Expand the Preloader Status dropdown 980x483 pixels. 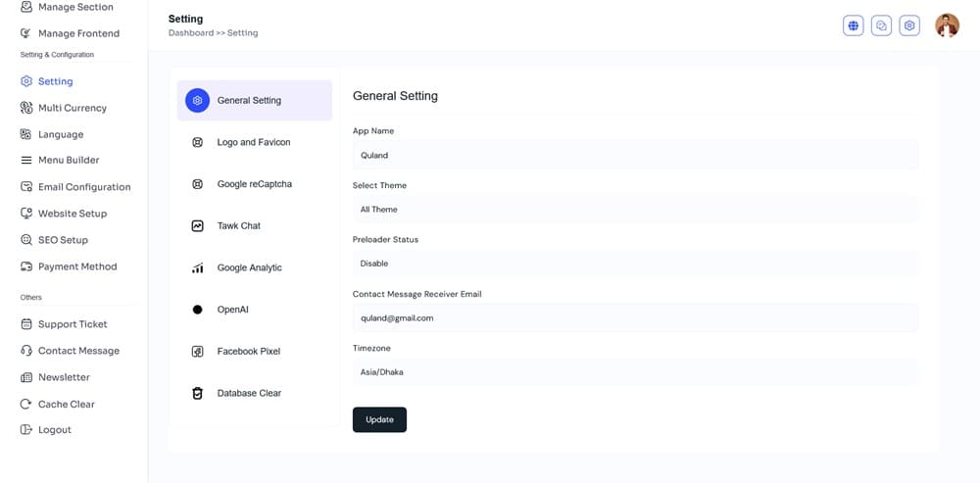pos(634,264)
